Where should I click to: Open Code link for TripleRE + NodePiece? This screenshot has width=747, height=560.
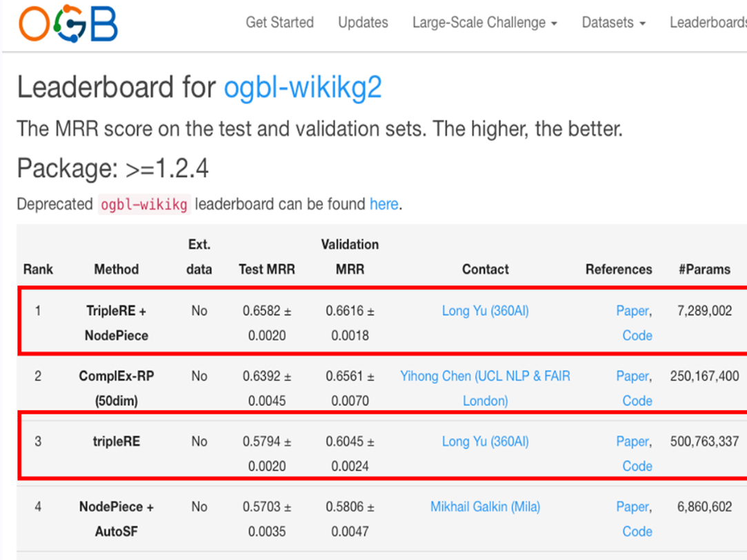(637, 336)
